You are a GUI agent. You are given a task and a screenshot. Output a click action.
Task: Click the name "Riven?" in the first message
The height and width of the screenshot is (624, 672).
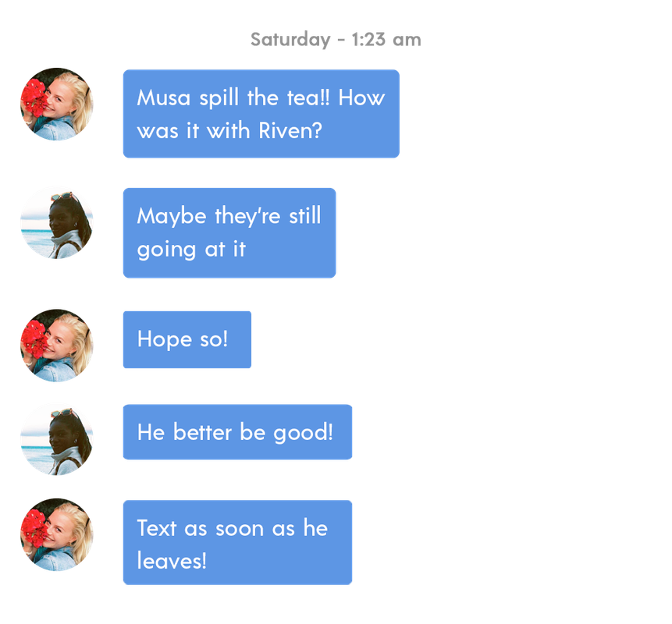coord(290,130)
